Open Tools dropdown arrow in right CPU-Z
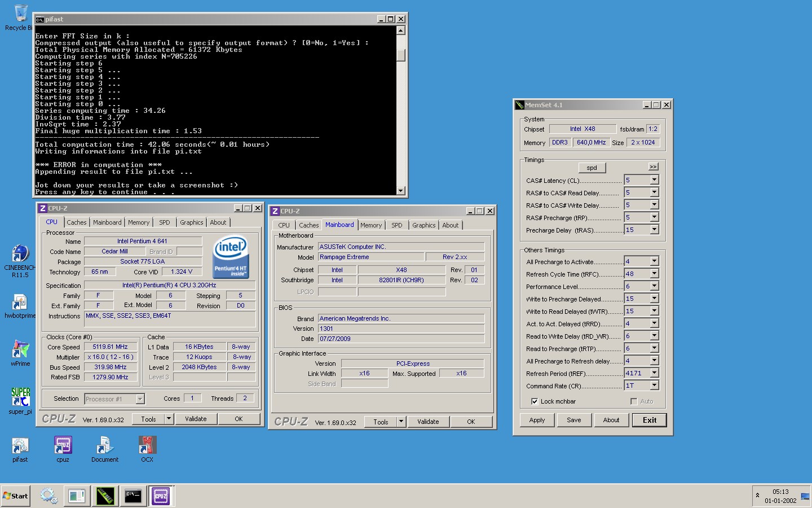Image resolution: width=812 pixels, height=508 pixels. 401,422
